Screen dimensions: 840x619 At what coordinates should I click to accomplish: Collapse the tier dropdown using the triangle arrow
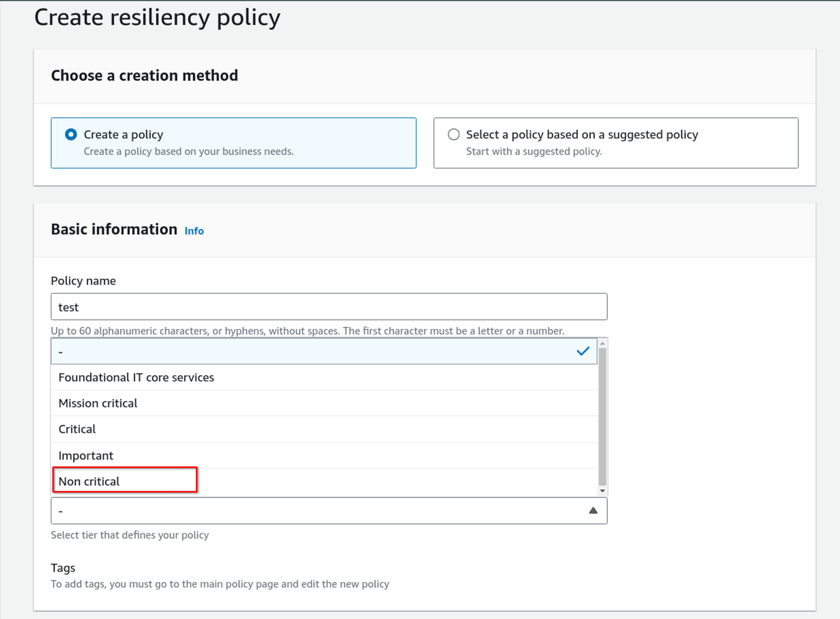[593, 511]
